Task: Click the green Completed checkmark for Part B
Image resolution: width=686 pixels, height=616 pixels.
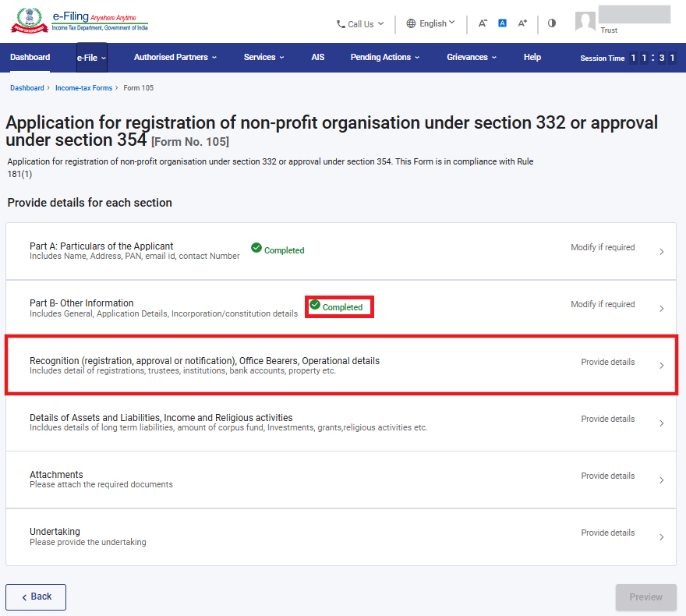Action: pyautogui.click(x=315, y=306)
